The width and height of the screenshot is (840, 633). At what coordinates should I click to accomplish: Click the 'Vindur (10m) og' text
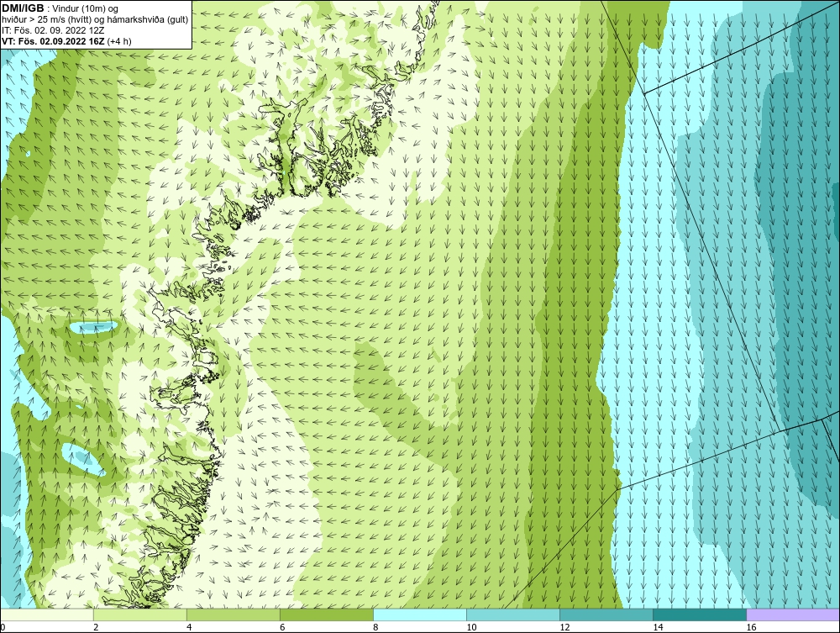point(87,8)
